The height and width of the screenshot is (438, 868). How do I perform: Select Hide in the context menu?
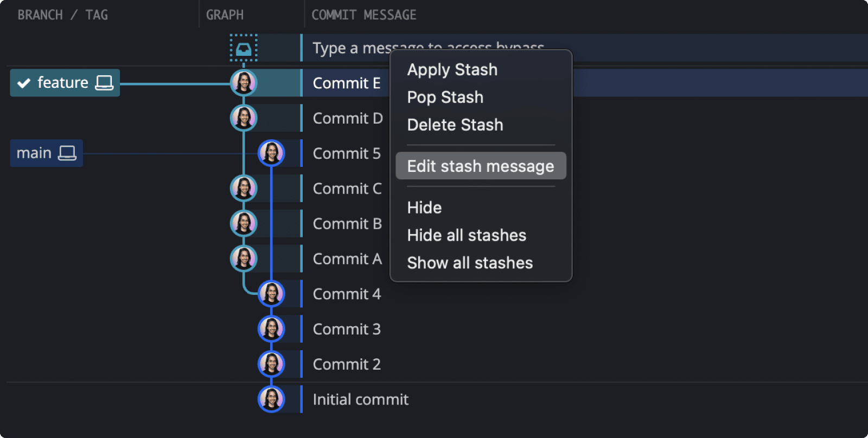424,208
